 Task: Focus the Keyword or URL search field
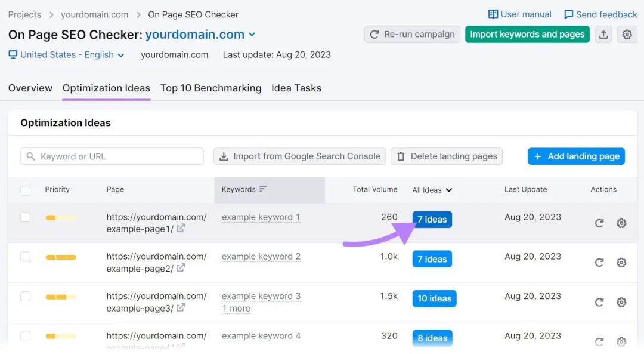tap(112, 156)
